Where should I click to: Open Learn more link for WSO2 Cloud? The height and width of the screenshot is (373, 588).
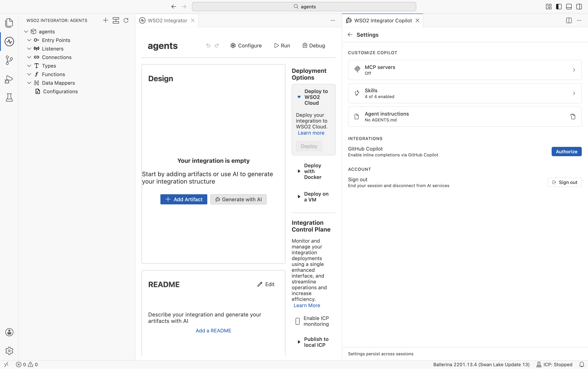pos(311,133)
